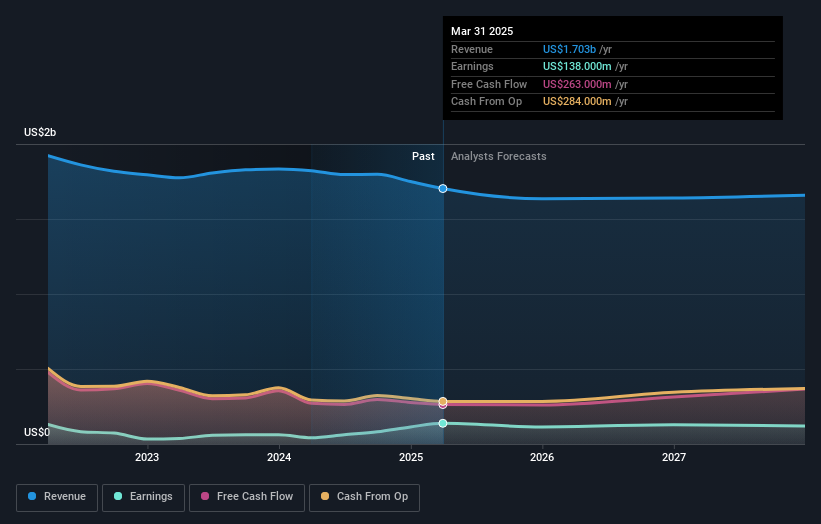Click the Earnings row label in tooltip
The width and height of the screenshot is (821, 524).
tap(472, 66)
